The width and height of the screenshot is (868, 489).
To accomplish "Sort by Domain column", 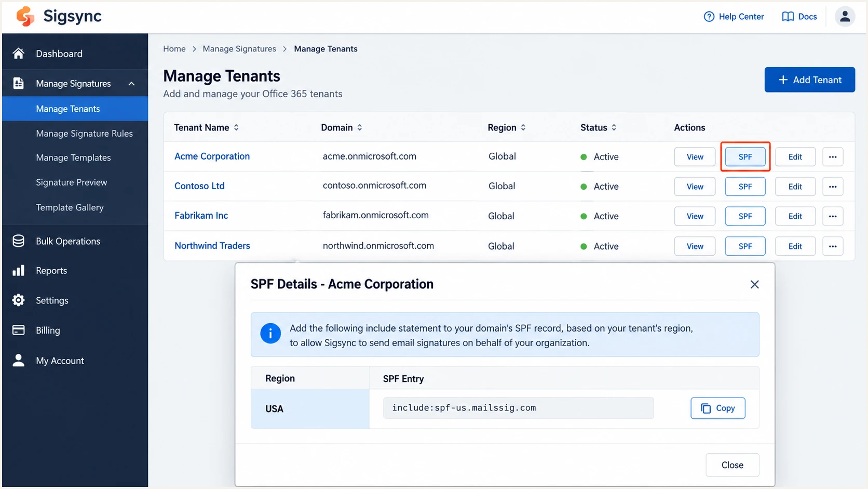I will point(360,127).
